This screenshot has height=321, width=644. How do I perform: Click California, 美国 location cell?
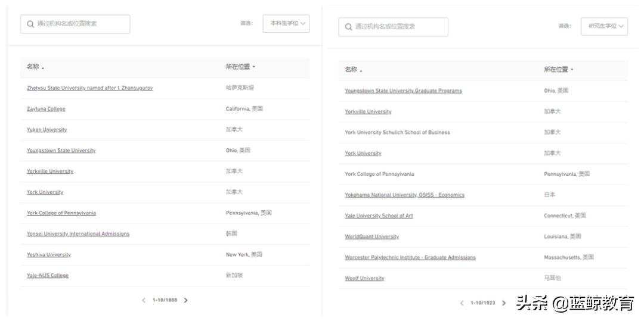pos(244,108)
